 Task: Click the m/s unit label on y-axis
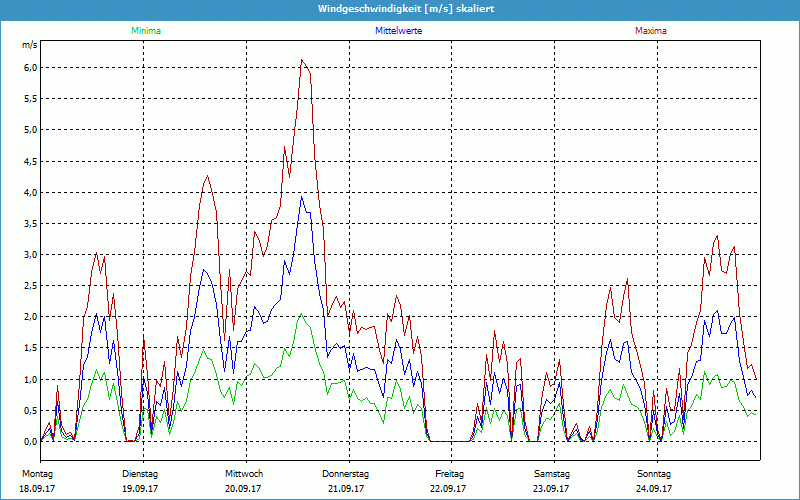(x=29, y=45)
